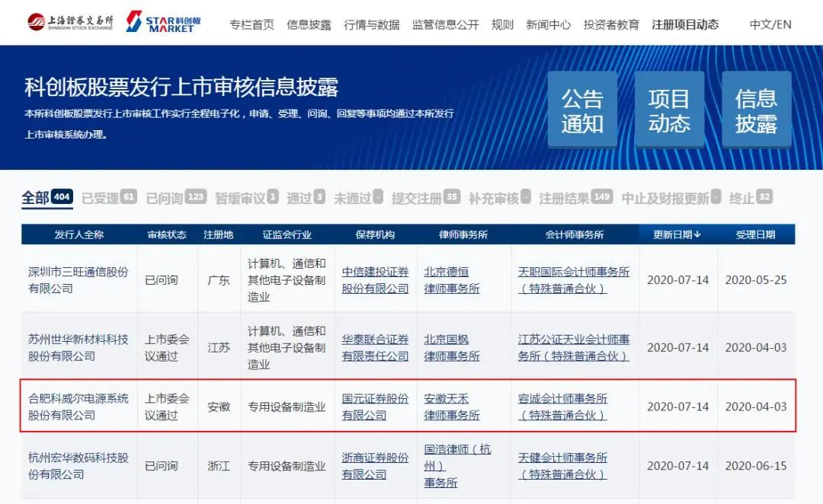Click the STAR Market logo
Image resolution: width=823 pixels, height=504 pixels.
pyautogui.click(x=163, y=22)
